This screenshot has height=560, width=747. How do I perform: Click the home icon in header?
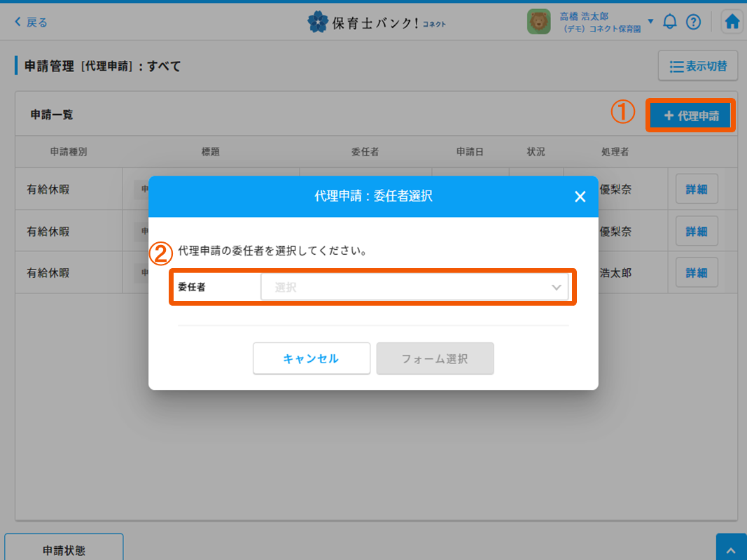tap(732, 22)
